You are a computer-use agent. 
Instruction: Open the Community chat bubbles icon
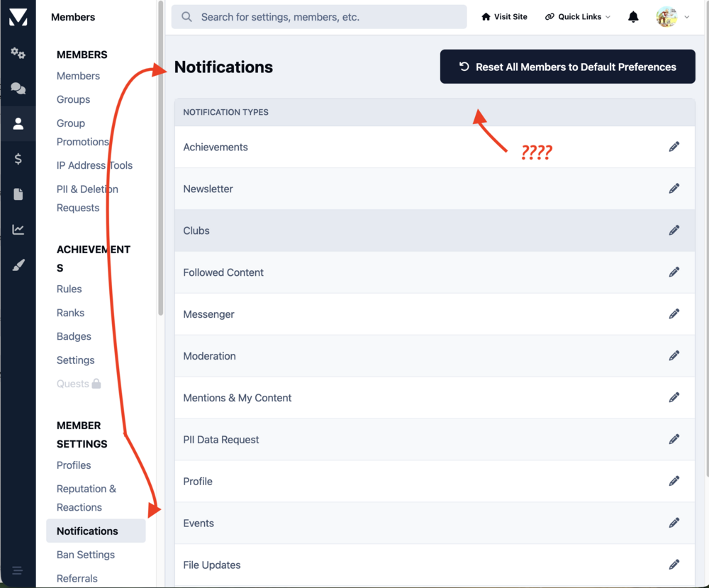[x=18, y=88]
